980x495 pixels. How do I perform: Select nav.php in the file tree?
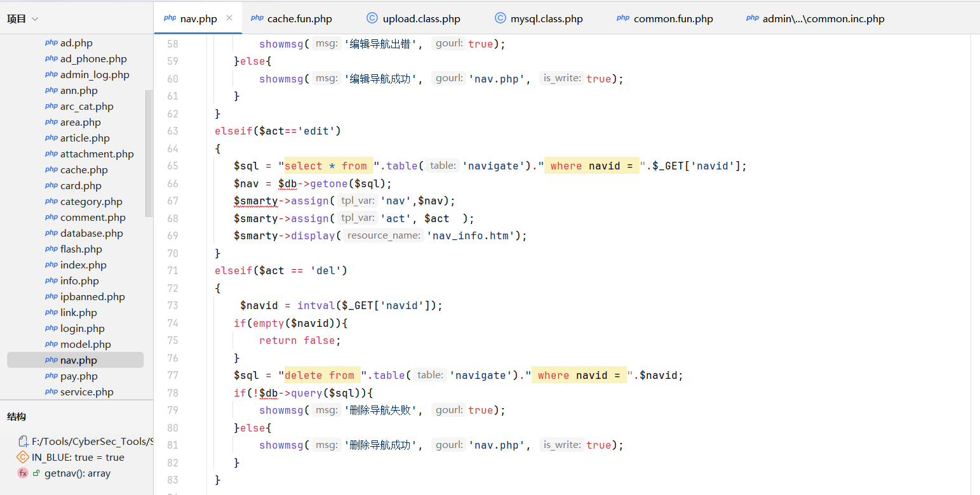tap(78, 360)
